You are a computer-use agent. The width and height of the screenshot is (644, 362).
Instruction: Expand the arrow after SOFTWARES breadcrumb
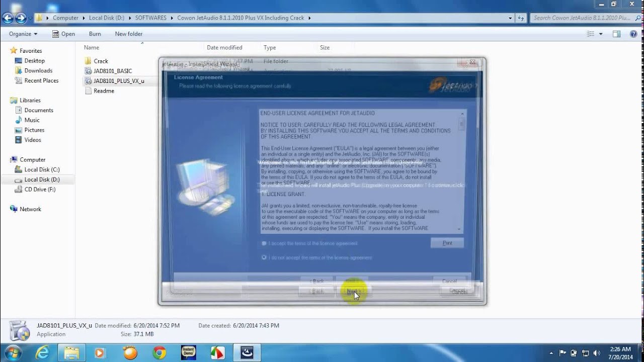(172, 18)
